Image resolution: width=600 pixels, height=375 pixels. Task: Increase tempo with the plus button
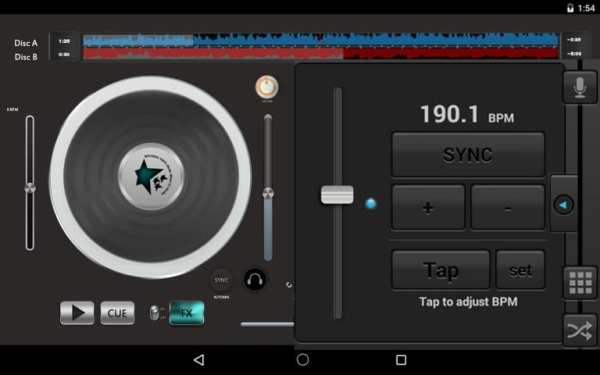(x=428, y=207)
